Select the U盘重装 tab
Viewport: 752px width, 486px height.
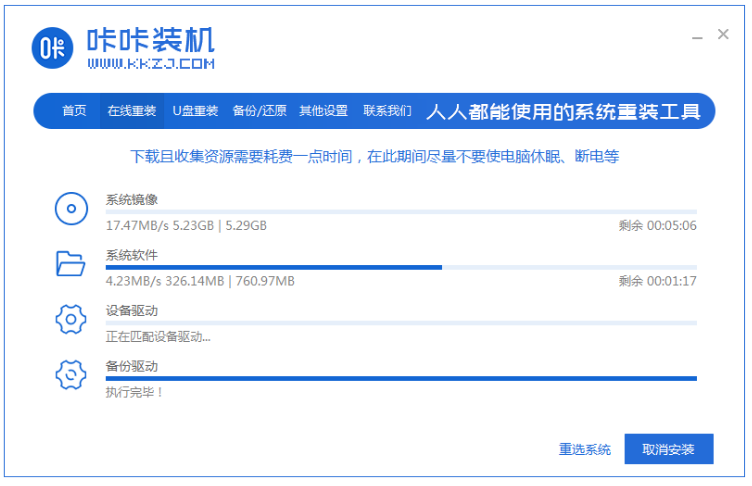point(195,111)
